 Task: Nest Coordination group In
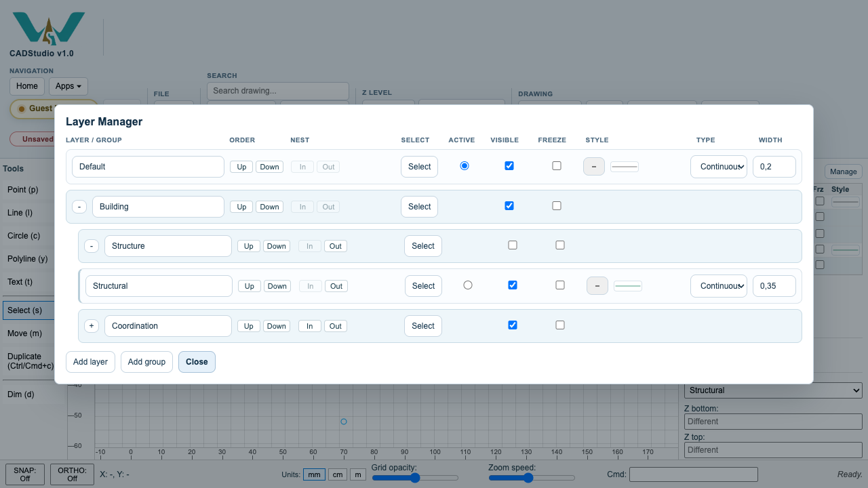tap(310, 326)
